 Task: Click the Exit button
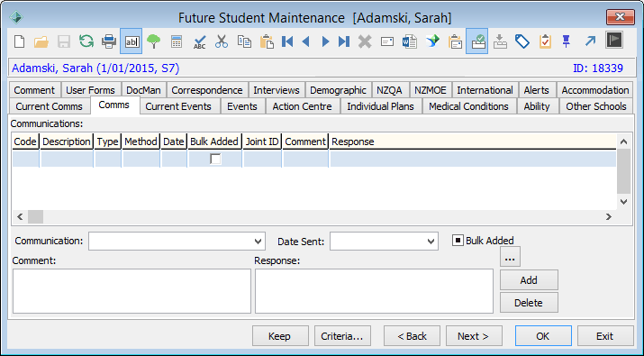coord(605,336)
